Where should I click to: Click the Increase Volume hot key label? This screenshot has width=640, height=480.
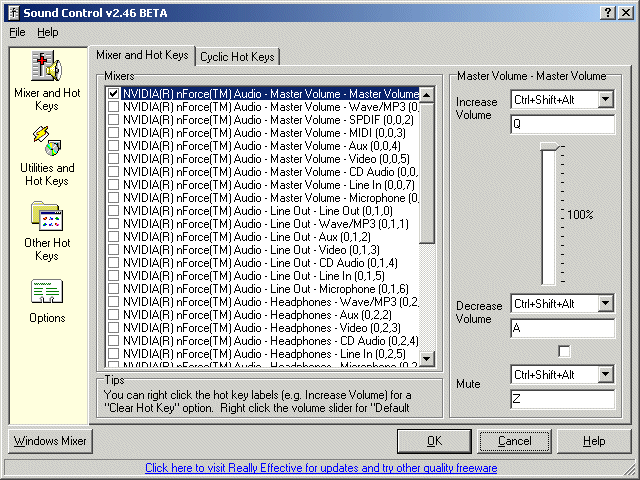[x=476, y=108]
